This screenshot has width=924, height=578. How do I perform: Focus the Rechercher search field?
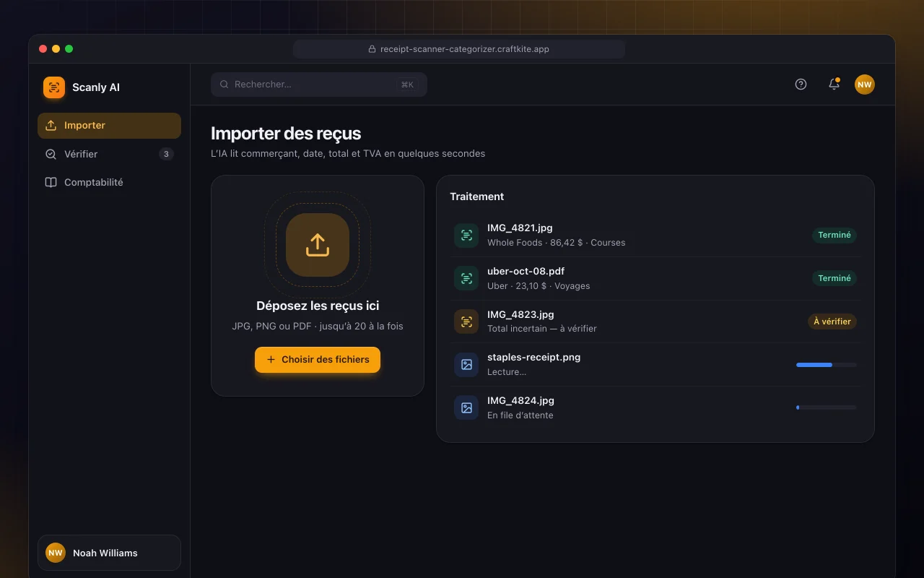(x=319, y=85)
